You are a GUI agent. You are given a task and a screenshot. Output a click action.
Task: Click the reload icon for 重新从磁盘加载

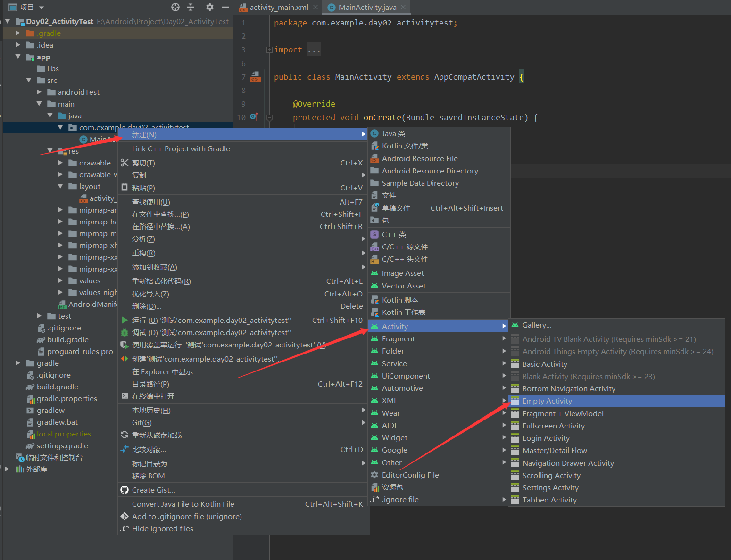tap(125, 435)
